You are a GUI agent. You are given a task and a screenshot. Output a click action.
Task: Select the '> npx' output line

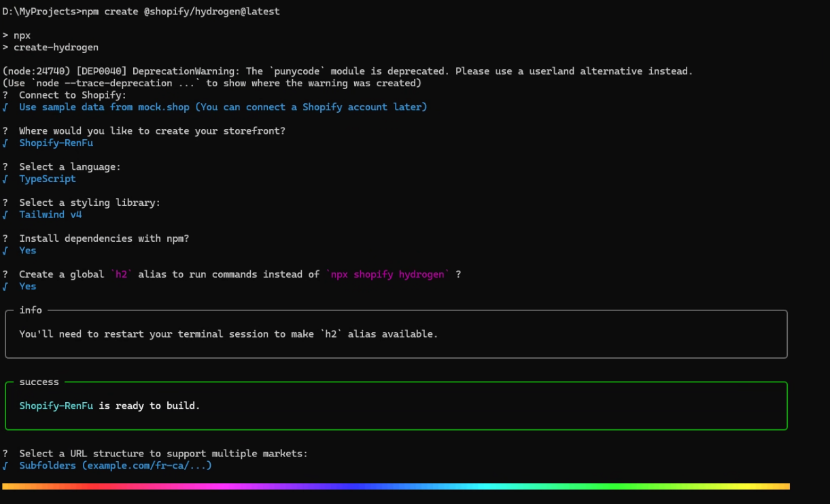click(16, 35)
